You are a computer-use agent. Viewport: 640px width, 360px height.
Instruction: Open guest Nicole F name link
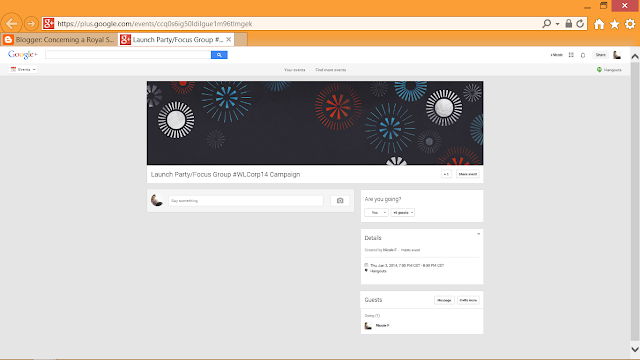tap(382, 325)
